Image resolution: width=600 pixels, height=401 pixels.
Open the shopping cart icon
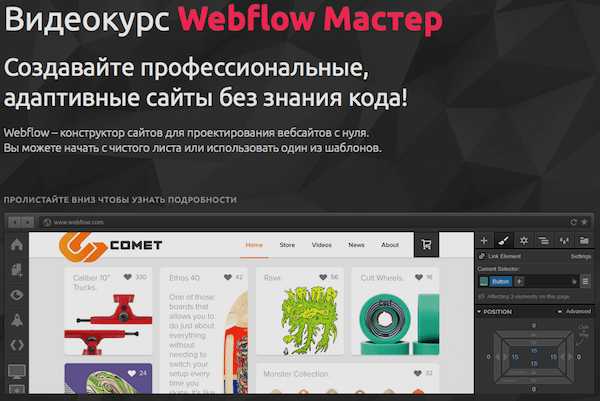point(426,244)
